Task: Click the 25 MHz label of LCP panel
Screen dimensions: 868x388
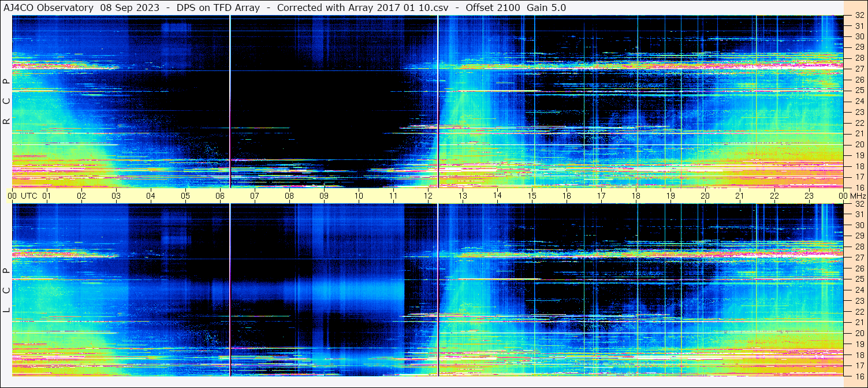Action: [x=859, y=279]
